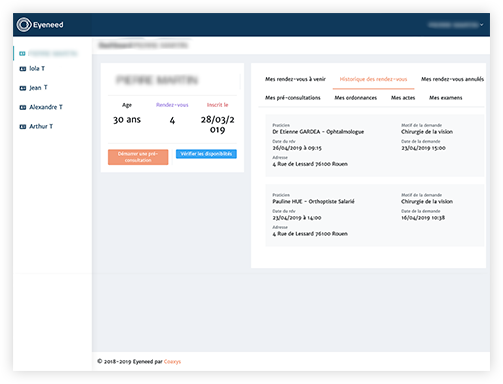The width and height of the screenshot is (503, 384).
Task: Select Historique des rendez-vous tab
Action: click(x=373, y=79)
